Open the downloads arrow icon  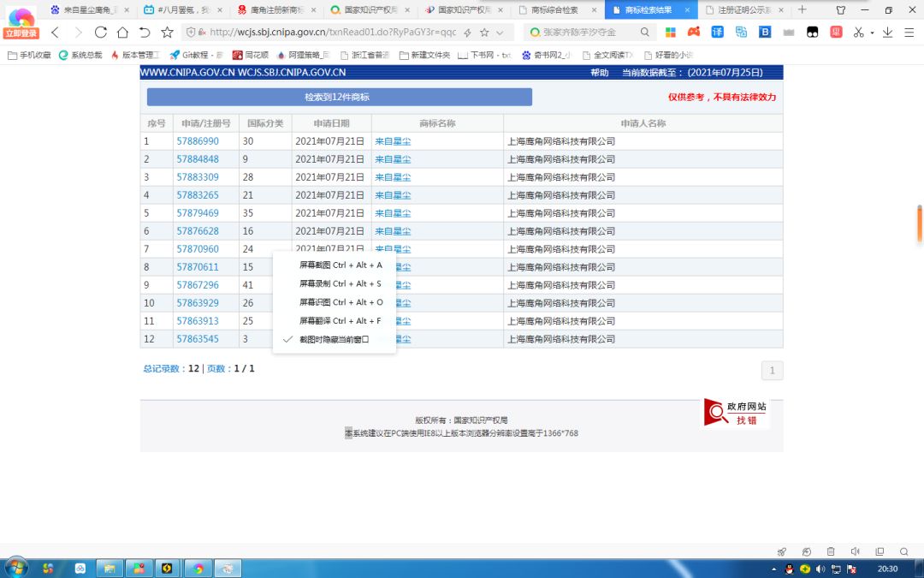click(x=887, y=33)
